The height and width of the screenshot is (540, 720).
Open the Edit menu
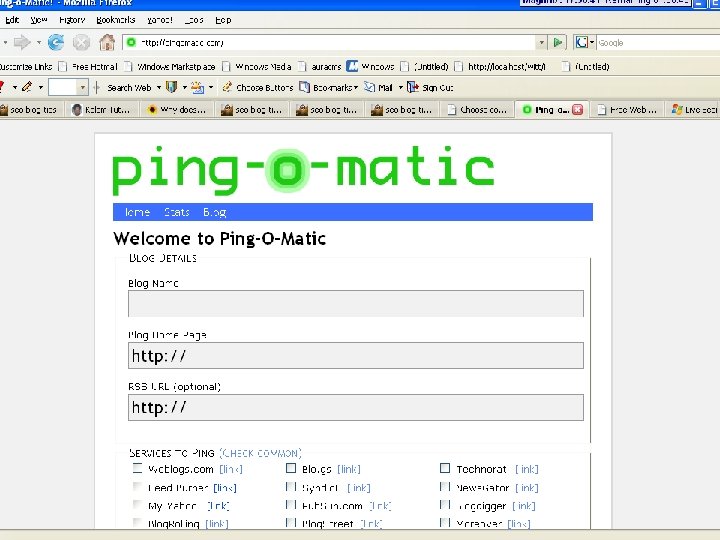coord(12,20)
